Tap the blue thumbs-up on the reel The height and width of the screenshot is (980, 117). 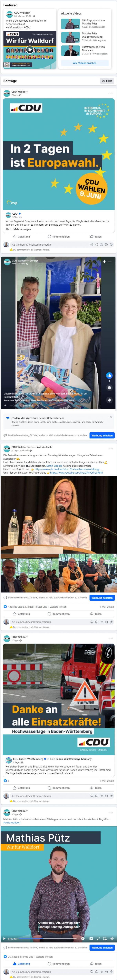click(x=109, y=375)
